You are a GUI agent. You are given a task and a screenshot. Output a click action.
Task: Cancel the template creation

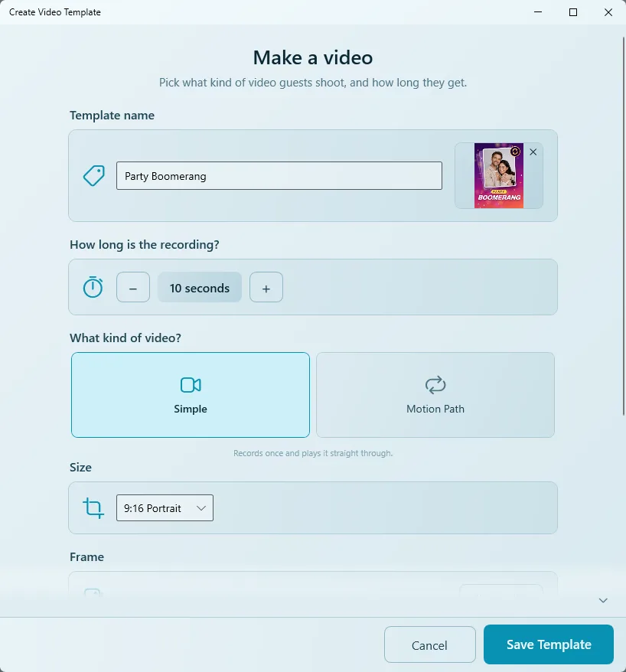point(430,645)
